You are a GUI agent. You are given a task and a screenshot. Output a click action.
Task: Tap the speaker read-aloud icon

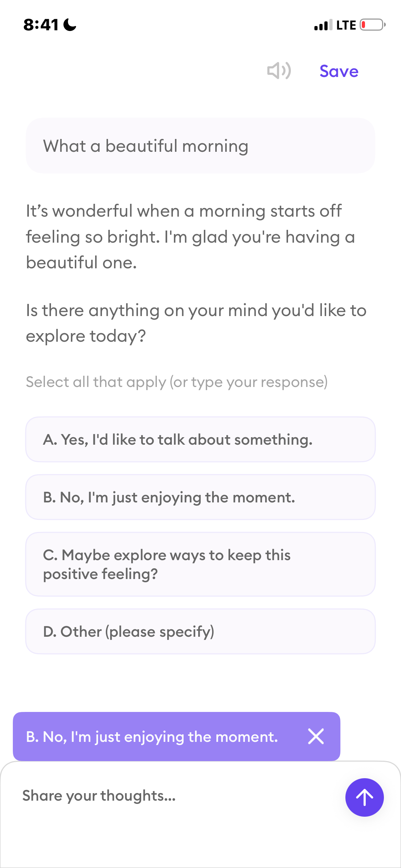(279, 71)
